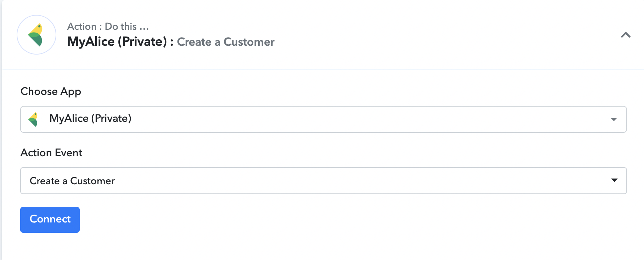Viewport: 644px width, 260px height.
Task: Click the word "Customer" in the Action Event field
Action: (92, 181)
